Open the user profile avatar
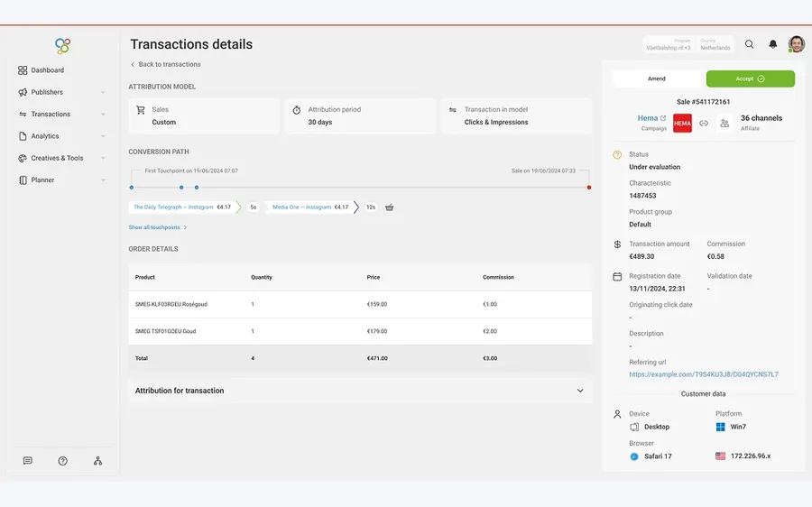The height and width of the screenshot is (507, 812). [x=797, y=44]
